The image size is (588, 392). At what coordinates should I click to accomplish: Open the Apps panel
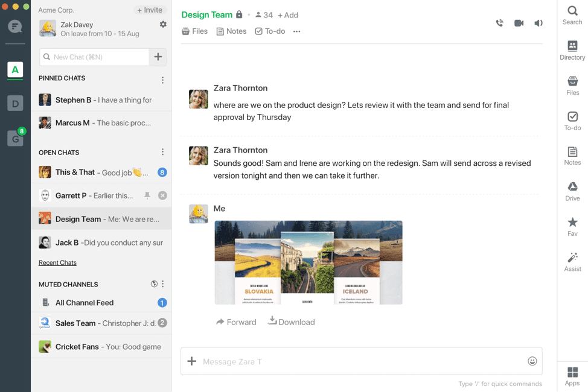click(x=572, y=374)
